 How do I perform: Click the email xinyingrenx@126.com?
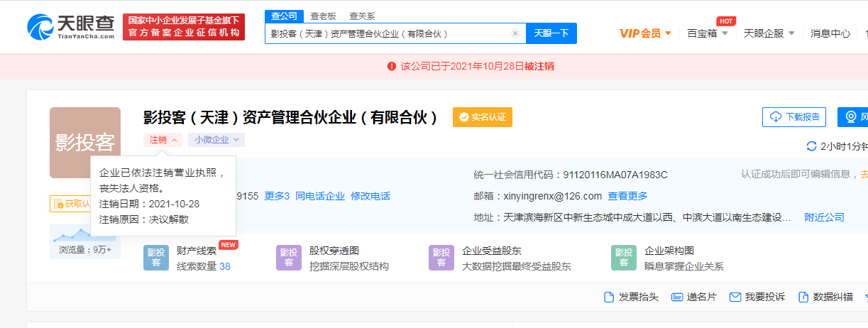[x=554, y=196]
